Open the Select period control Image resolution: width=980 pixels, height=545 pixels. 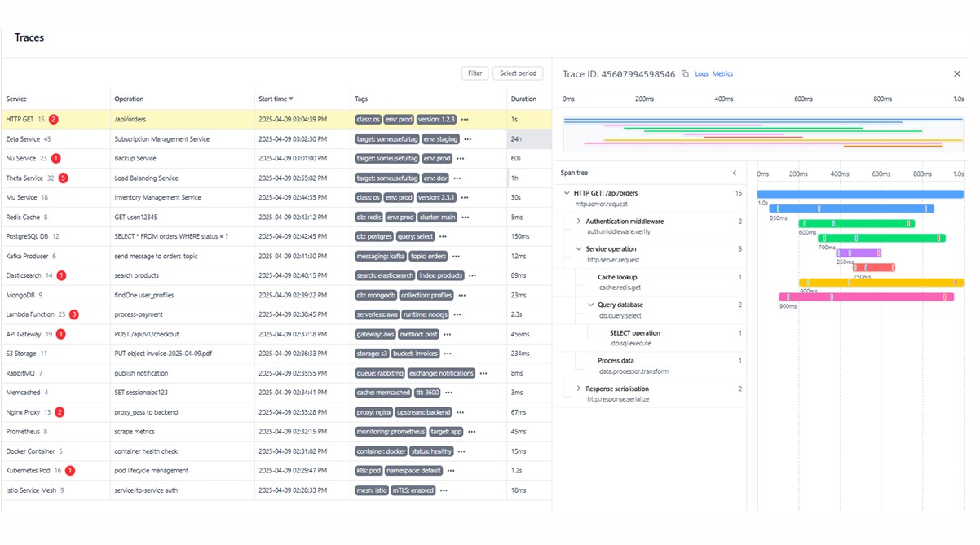(518, 73)
